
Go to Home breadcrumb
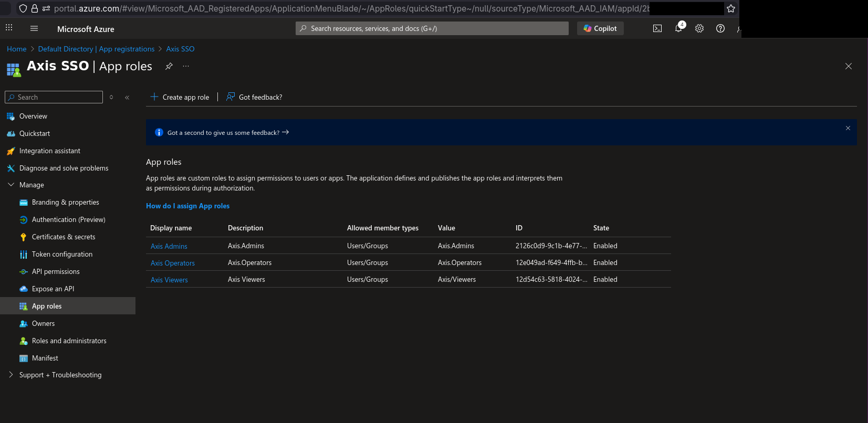[x=17, y=49]
